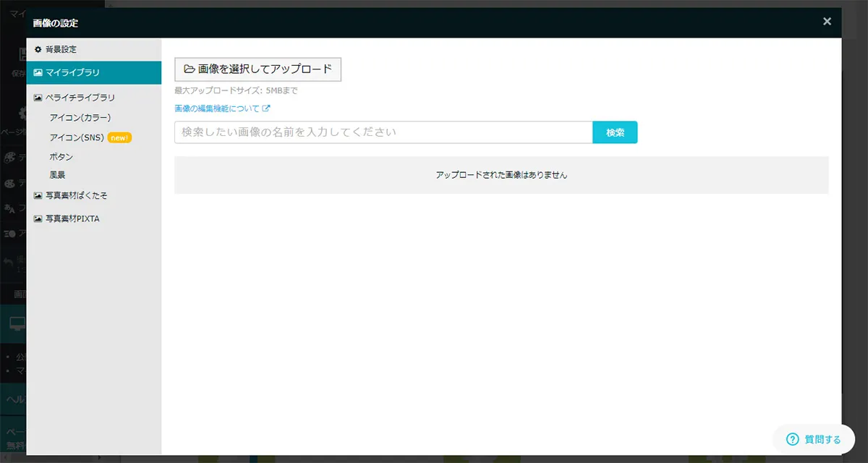Click the external-link icon after 画像の編集機能について
Image resolution: width=868 pixels, height=463 pixels.
point(267,107)
